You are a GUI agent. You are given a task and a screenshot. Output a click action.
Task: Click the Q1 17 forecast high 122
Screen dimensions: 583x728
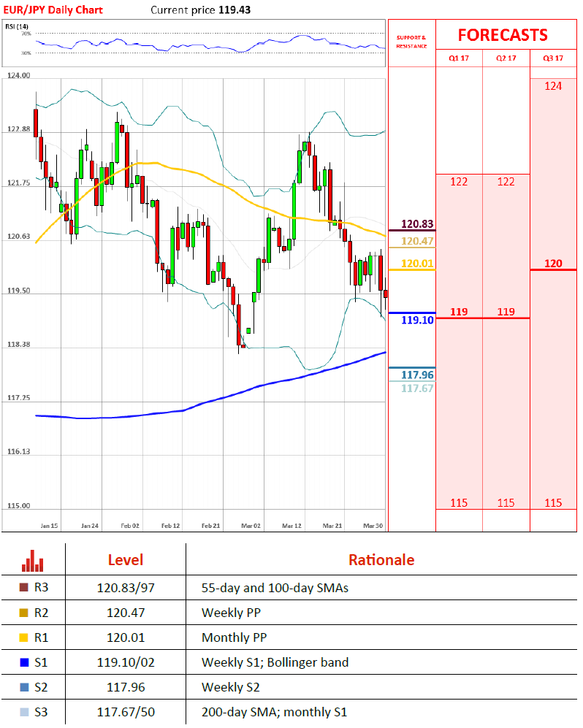click(x=459, y=182)
